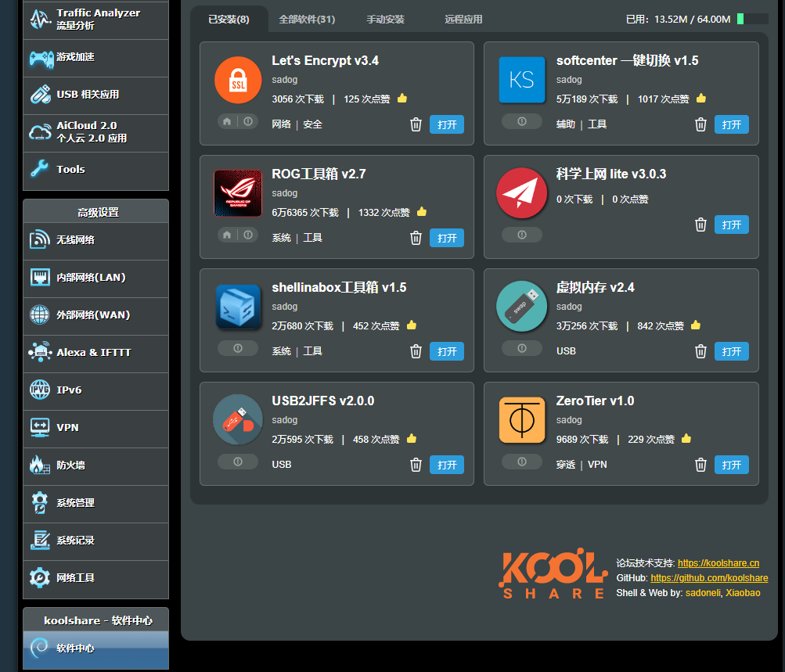Screen dimensions: 785x672
Task: Select 软件中心 software center item
Action: coord(95,649)
